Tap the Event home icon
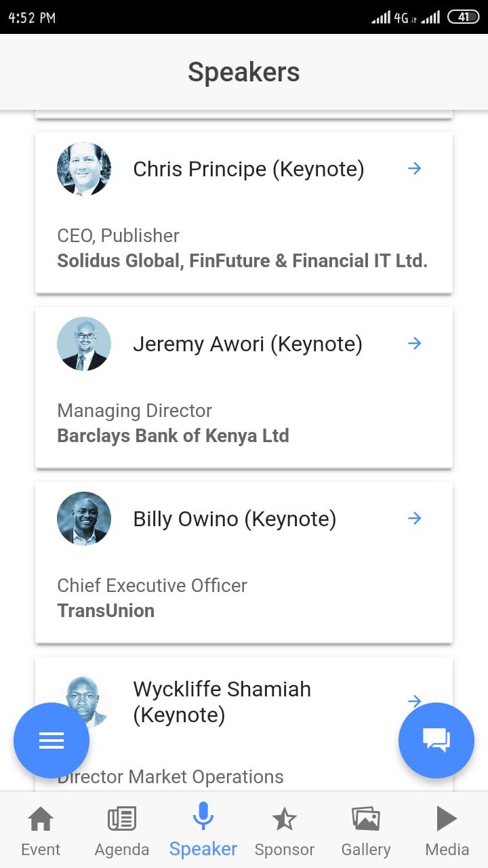This screenshot has width=488, height=868. (x=41, y=819)
